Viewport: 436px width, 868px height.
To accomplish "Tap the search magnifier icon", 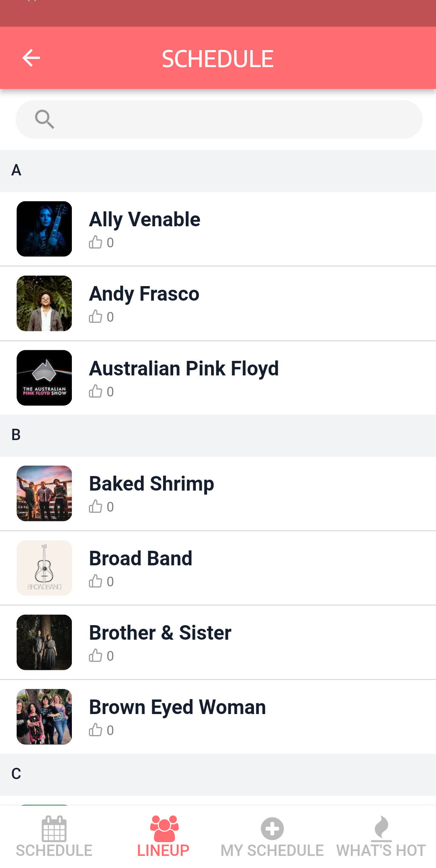I will (44, 119).
